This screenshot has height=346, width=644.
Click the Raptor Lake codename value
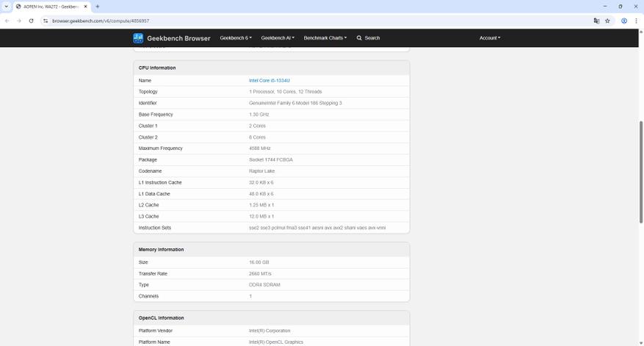click(261, 171)
